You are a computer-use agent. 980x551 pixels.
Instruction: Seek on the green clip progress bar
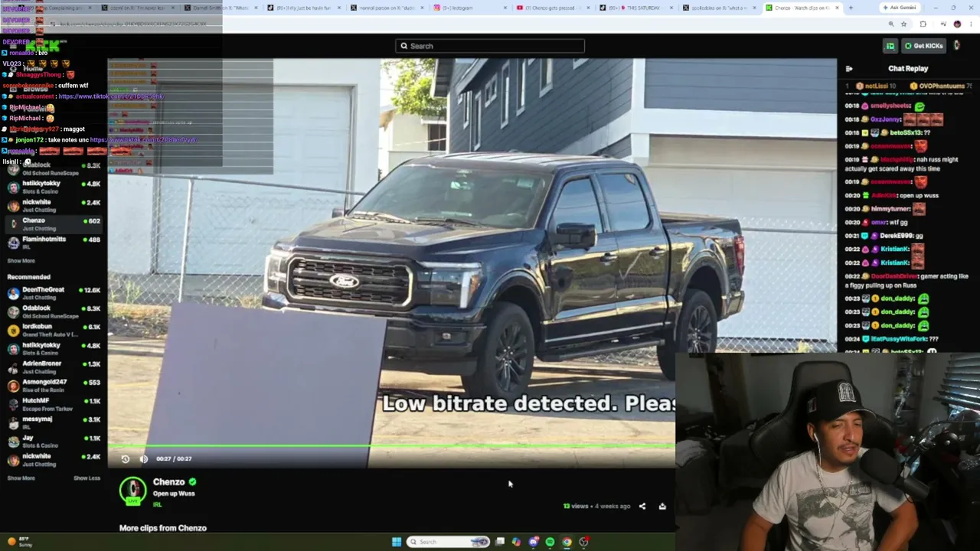click(391, 445)
